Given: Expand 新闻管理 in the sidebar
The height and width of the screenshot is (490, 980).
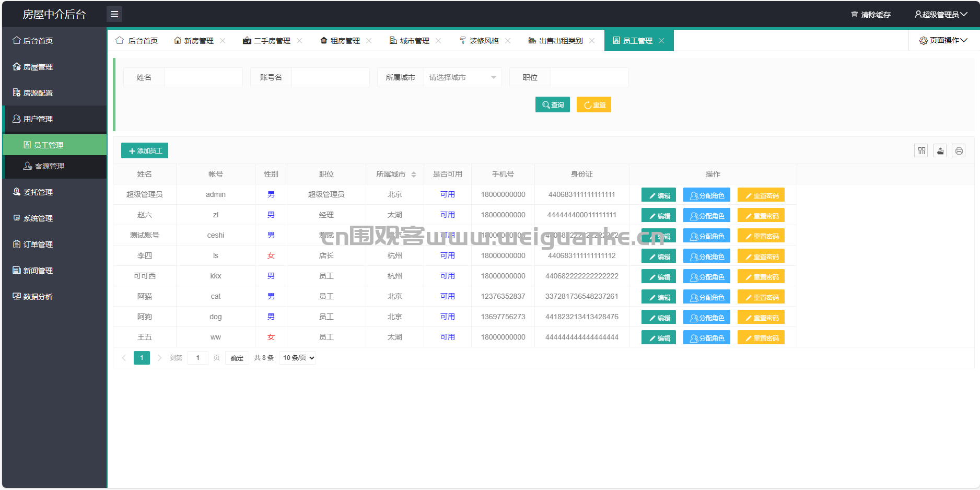Looking at the screenshot, I should [55, 271].
